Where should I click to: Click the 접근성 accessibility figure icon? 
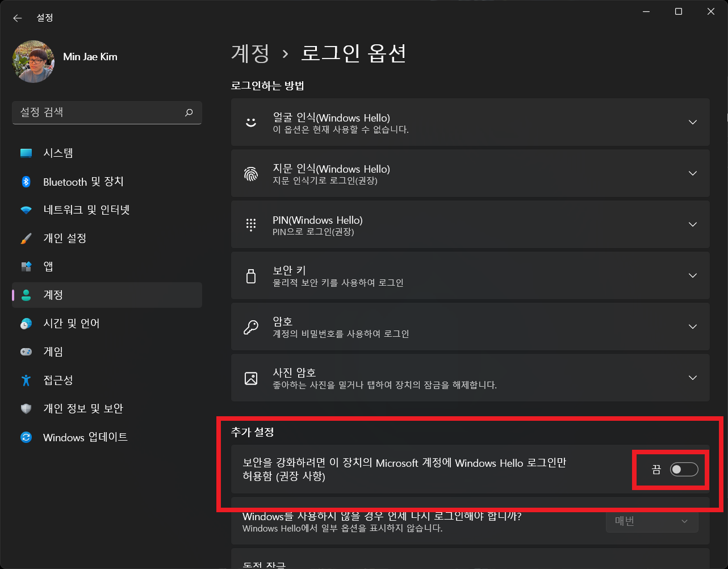click(x=26, y=380)
